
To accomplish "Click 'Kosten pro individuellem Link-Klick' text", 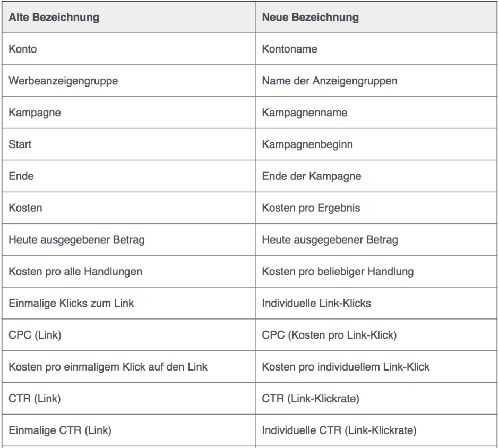I will [x=346, y=367].
